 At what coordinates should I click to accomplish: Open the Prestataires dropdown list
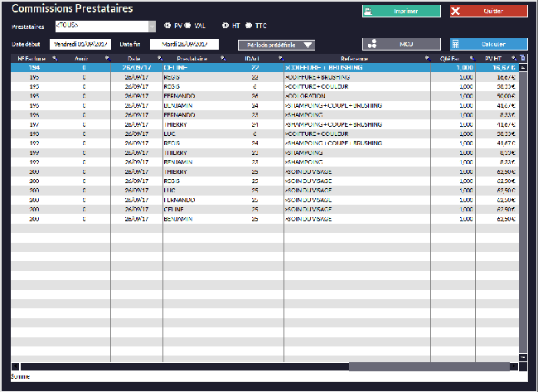[152, 27]
